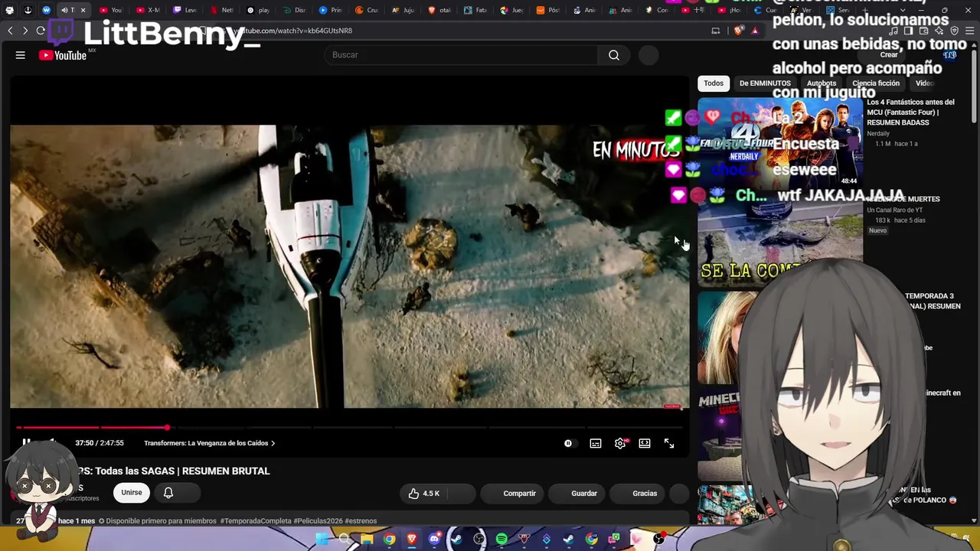Click the magnifier search button beside Buscar
This screenshot has height=551, width=980.
tap(614, 55)
